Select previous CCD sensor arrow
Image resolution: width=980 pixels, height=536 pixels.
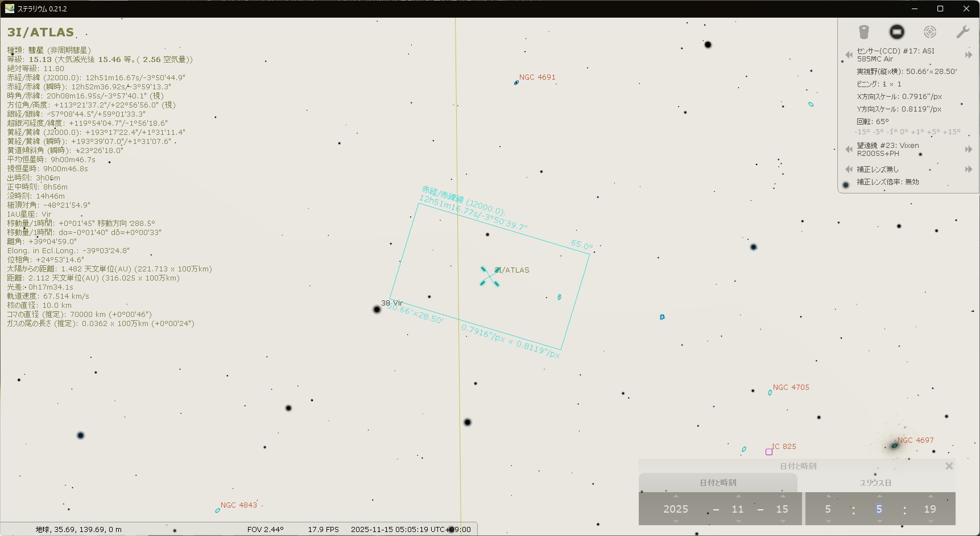coord(849,55)
